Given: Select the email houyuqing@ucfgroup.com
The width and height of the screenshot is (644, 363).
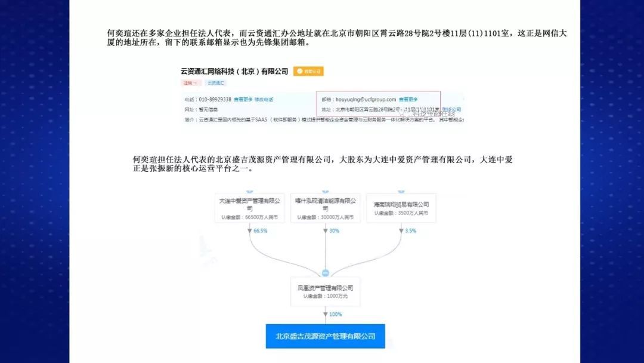Looking at the screenshot, I should tap(366, 100).
